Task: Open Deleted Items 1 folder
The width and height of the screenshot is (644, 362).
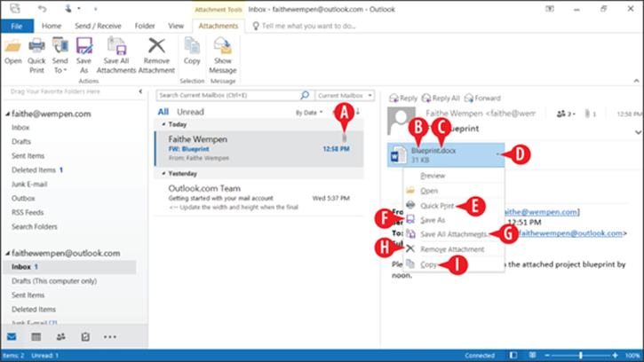Action: click(37, 170)
